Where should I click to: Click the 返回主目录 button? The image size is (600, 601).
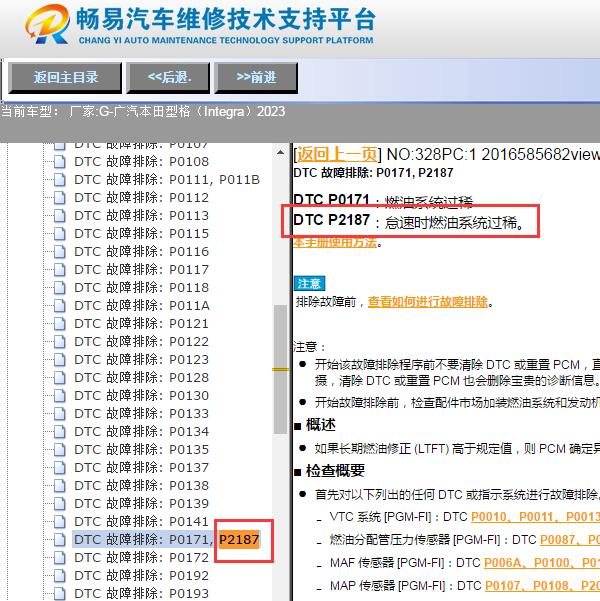[x=65, y=78]
